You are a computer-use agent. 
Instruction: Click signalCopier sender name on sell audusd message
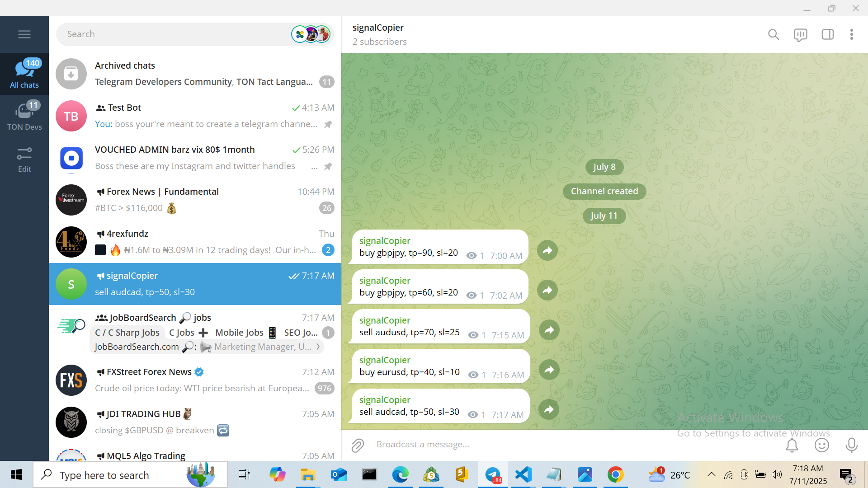385,320
